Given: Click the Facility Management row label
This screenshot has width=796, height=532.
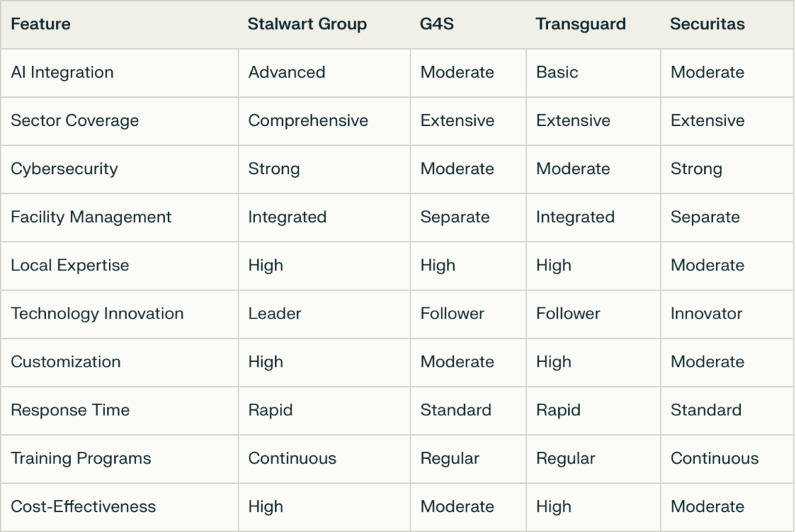Looking at the screenshot, I should click(91, 217).
